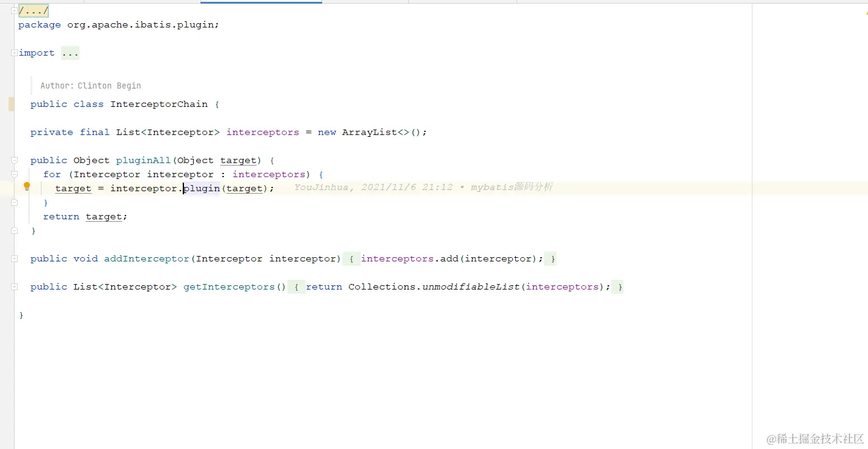The image size is (868, 449).
Task: Expand addInterceptor method via its gutter plus
Action: click(x=14, y=258)
